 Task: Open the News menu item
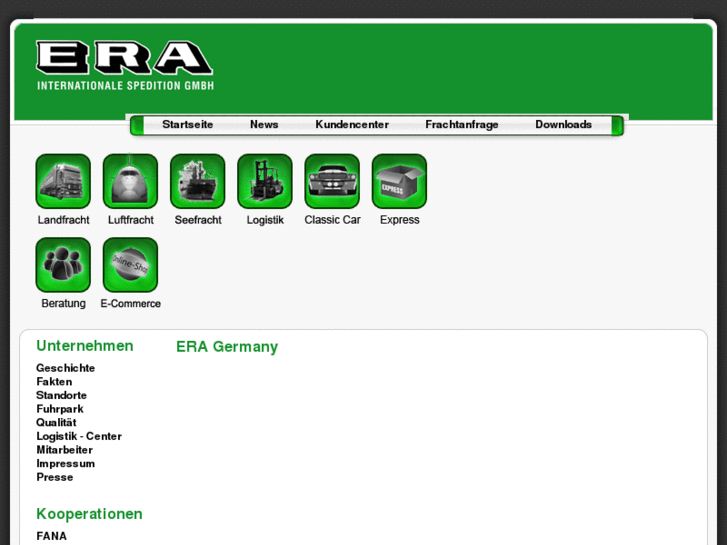click(264, 124)
